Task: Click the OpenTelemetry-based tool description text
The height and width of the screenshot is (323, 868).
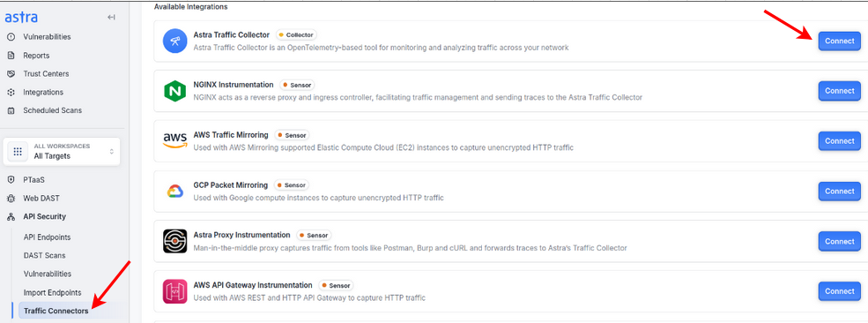Action: pos(381,48)
